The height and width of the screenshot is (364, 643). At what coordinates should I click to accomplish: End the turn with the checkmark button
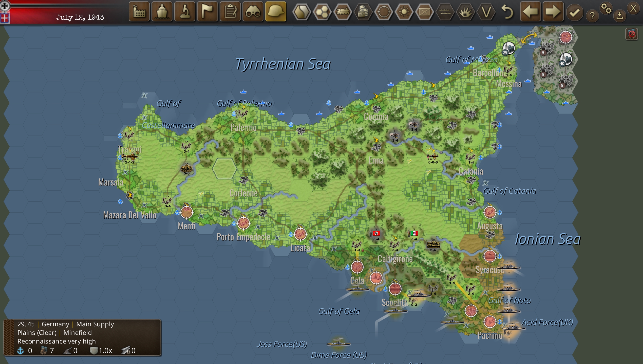pos(575,12)
